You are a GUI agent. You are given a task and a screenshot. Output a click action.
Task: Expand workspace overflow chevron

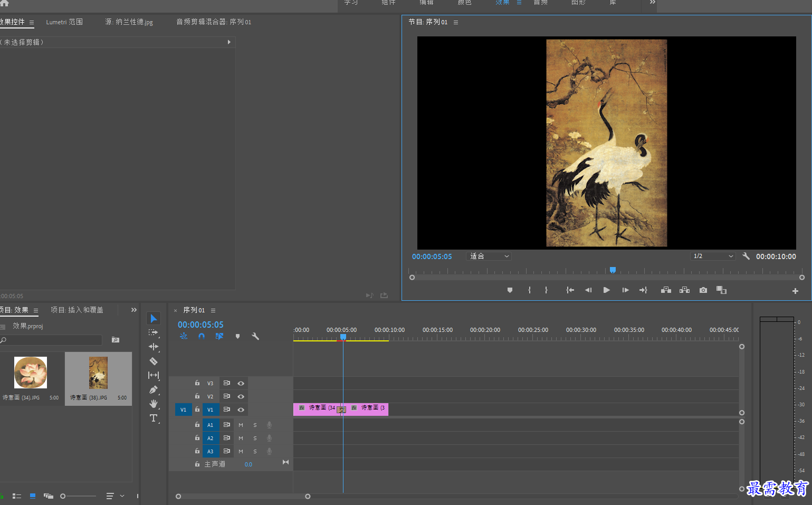tap(653, 3)
